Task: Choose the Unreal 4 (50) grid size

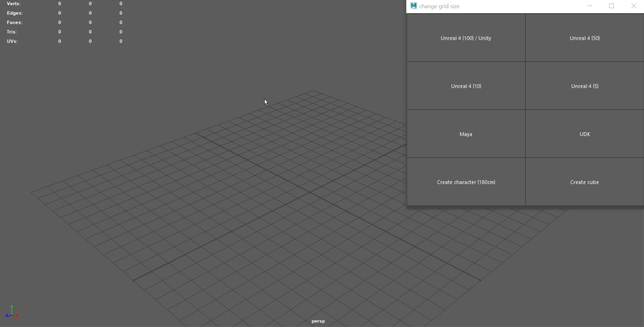Action: click(x=585, y=38)
